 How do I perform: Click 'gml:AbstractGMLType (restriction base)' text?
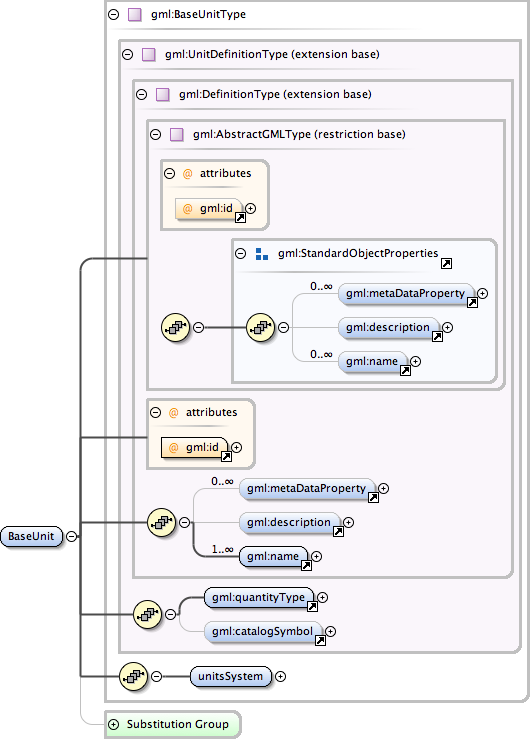pyautogui.click(x=299, y=135)
